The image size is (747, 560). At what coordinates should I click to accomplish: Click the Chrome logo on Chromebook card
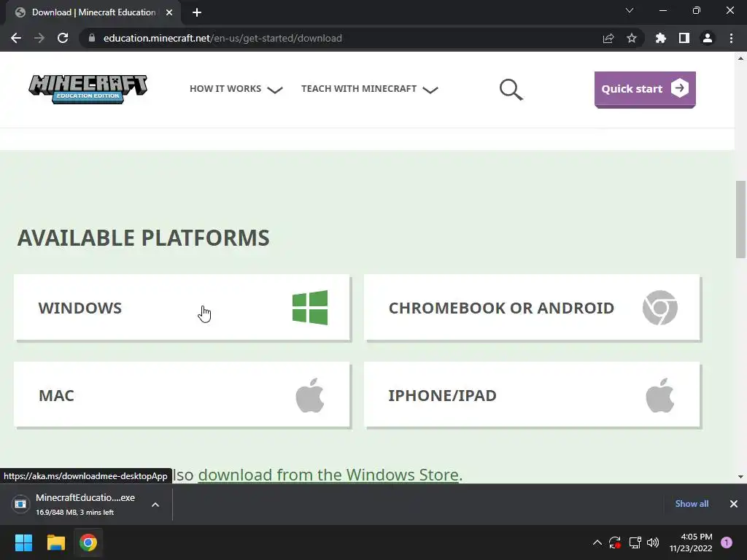tap(659, 308)
